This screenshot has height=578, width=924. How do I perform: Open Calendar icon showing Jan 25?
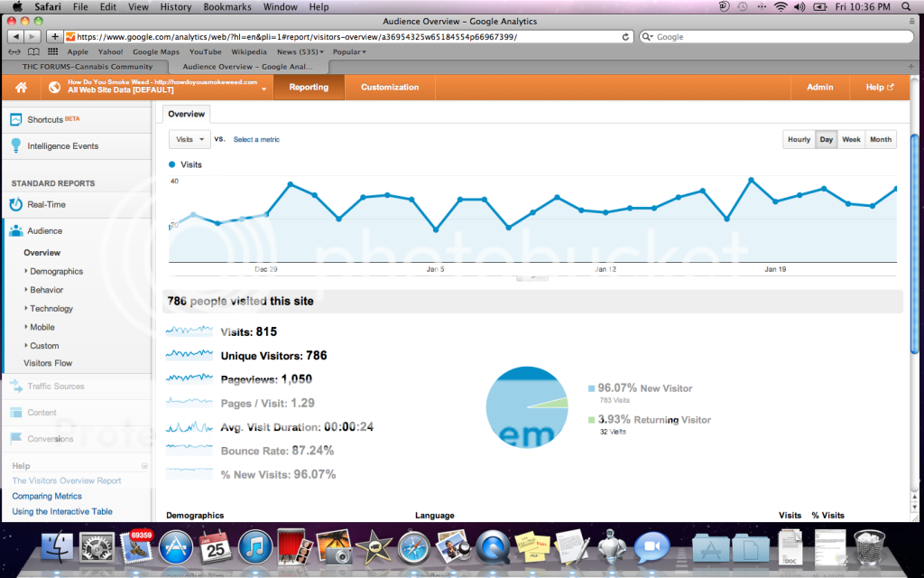(215, 546)
